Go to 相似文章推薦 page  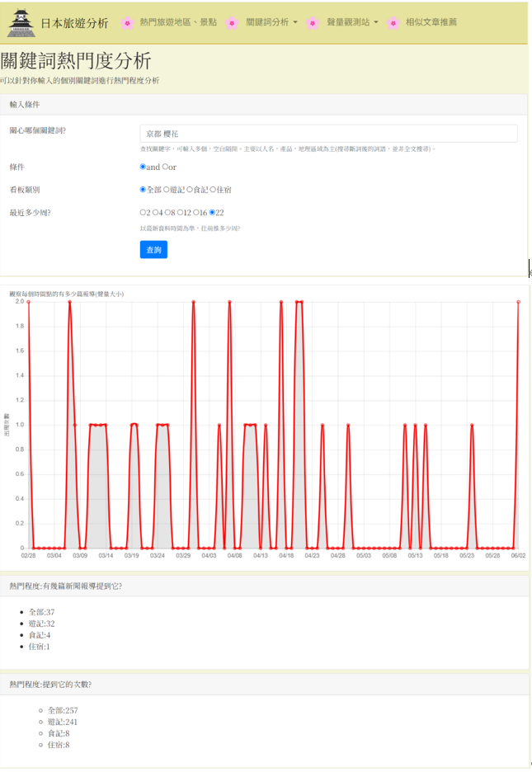431,23
